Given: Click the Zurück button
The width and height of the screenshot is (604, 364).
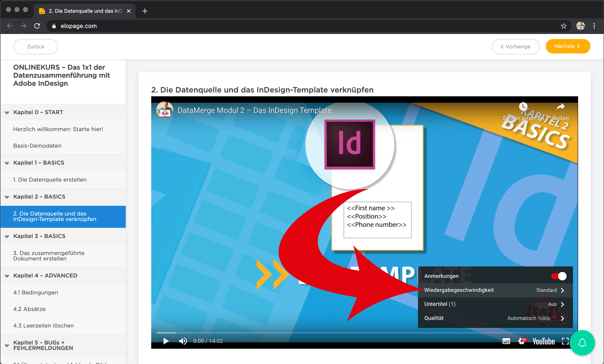Looking at the screenshot, I should tap(35, 46).
